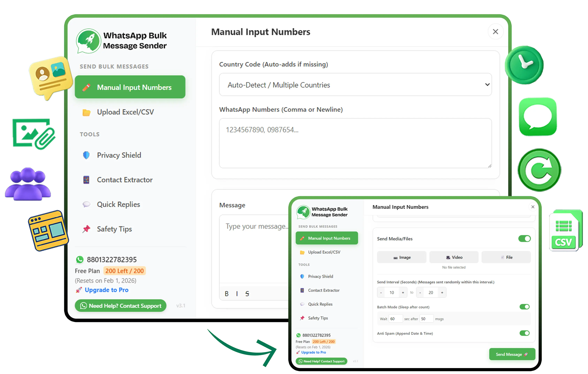Screen dimensions: 588x374
Task: Select Manual Input Numbers in large sidebar
Action: pos(130,87)
